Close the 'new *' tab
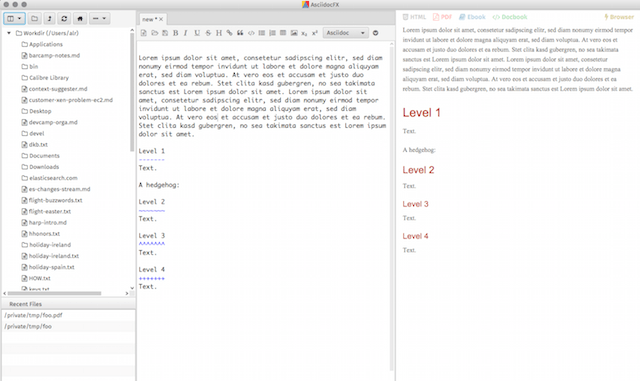 [161, 19]
